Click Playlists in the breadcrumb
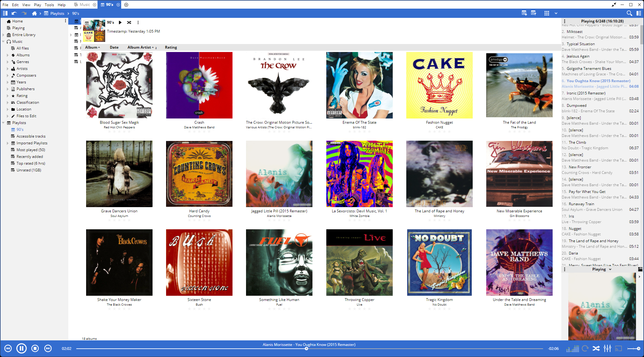This screenshot has width=644, height=357. click(57, 13)
